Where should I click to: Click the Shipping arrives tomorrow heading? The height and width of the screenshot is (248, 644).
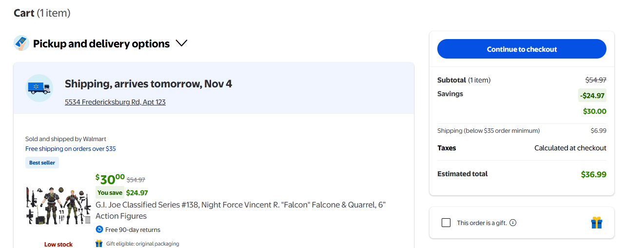click(148, 84)
